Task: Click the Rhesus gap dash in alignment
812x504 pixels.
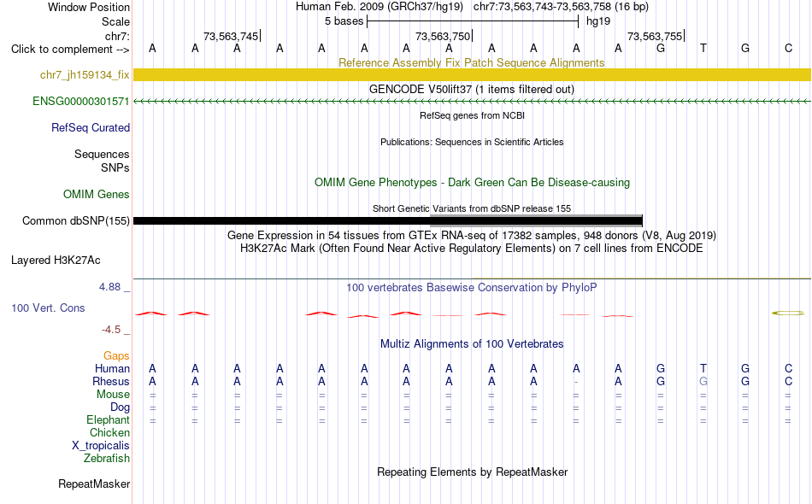Action: [576, 382]
